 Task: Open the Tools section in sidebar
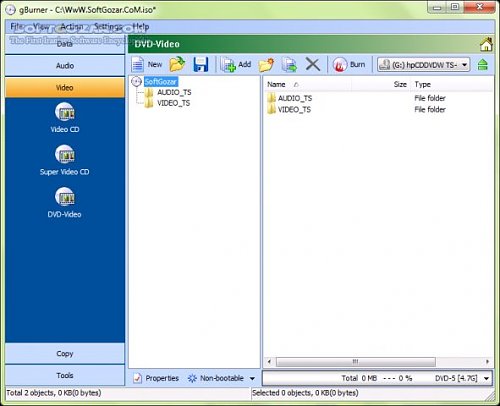(65, 375)
